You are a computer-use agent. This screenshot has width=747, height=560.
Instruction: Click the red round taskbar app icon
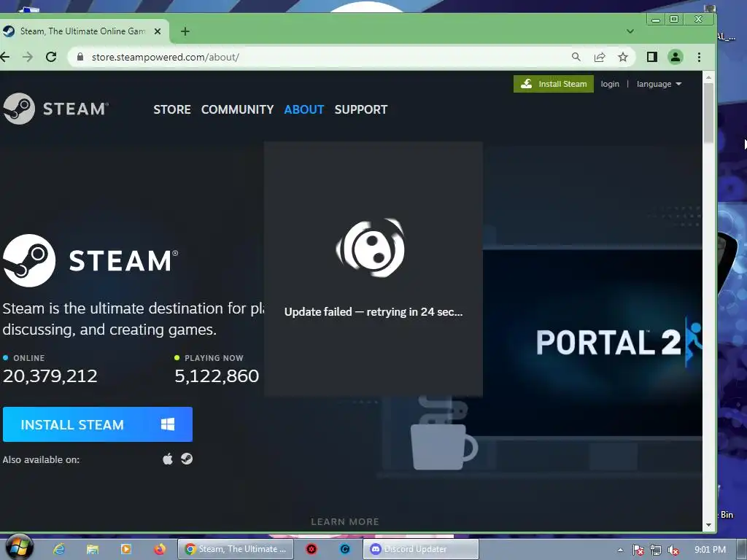tap(311, 549)
